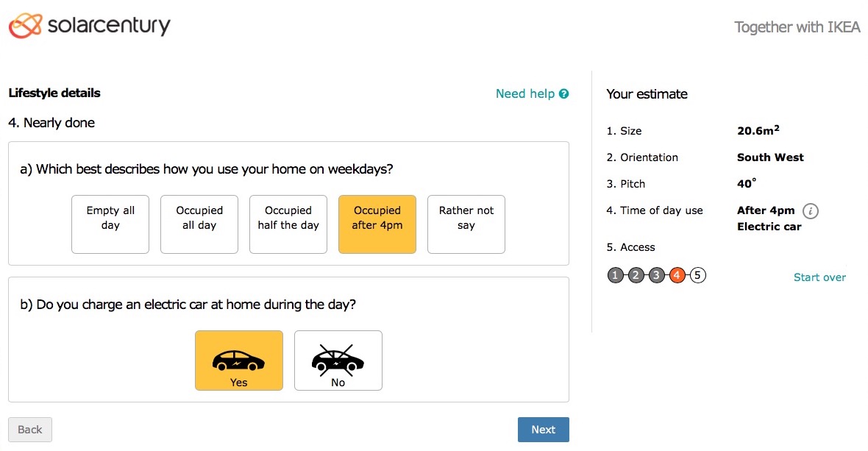Click Together with IKEA text

pyautogui.click(x=797, y=28)
